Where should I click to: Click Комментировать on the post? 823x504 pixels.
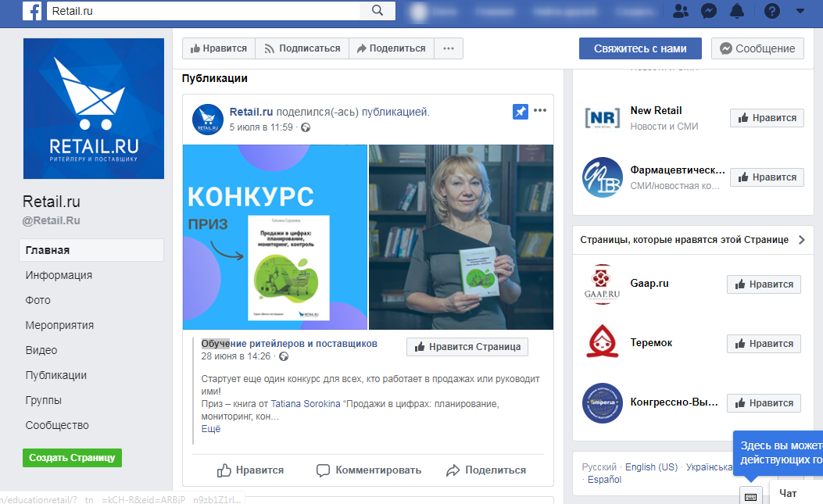[x=369, y=470]
